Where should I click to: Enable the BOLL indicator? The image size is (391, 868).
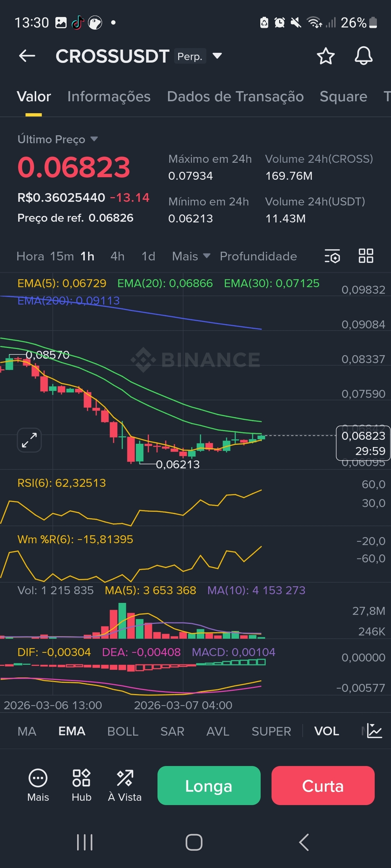click(123, 731)
